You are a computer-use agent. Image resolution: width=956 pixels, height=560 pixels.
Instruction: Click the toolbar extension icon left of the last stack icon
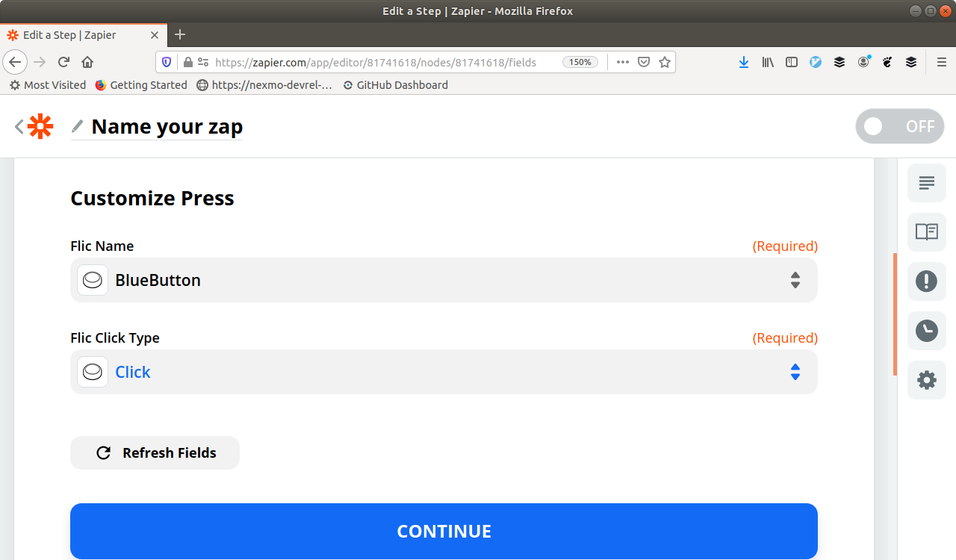[887, 62]
